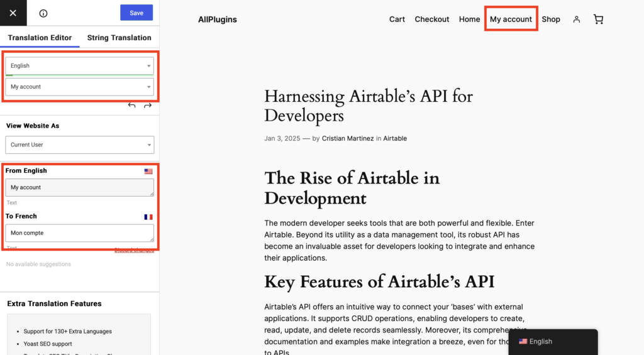Open the shopping cart icon in header

click(x=599, y=19)
